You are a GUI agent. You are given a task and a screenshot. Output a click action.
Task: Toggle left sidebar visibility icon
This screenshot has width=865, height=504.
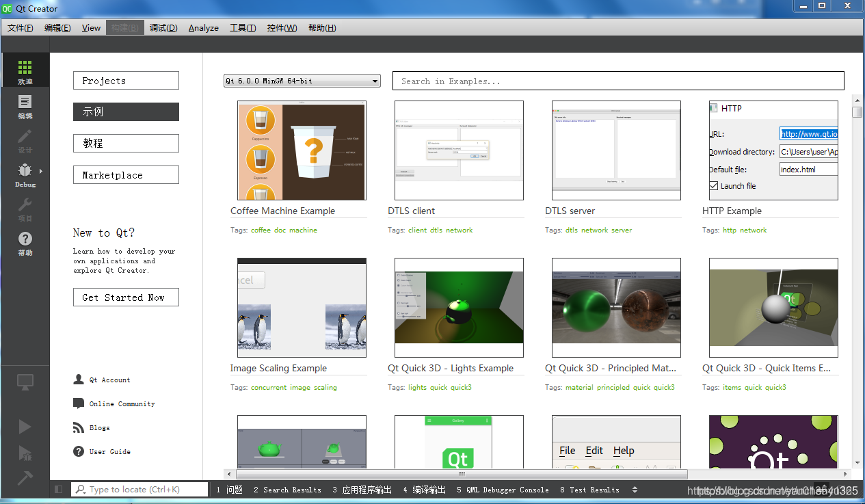(59, 490)
